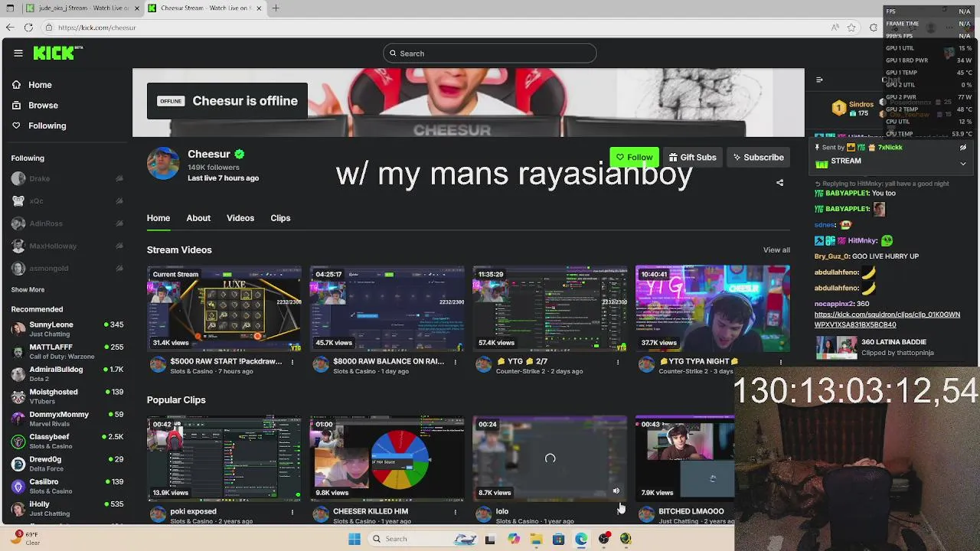Viewport: 980px width, 551px height.
Task: Click the Slots & Casino category under $5000 RAW START
Action: point(191,372)
